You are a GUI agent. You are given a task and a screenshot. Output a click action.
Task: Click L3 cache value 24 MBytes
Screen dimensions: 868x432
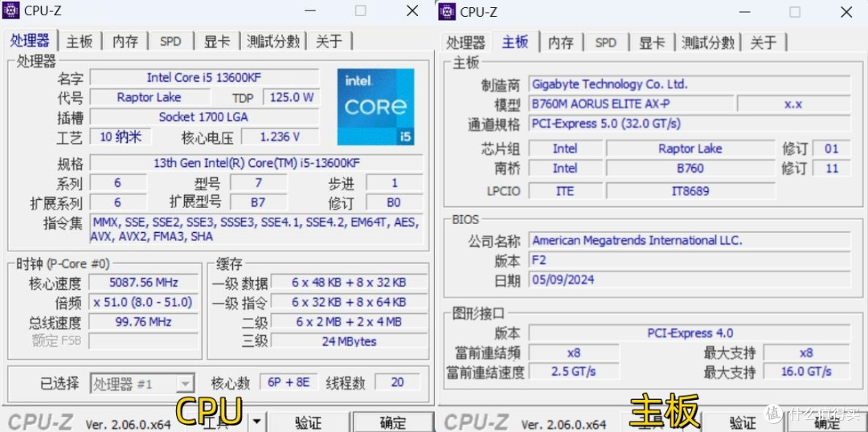(x=349, y=341)
